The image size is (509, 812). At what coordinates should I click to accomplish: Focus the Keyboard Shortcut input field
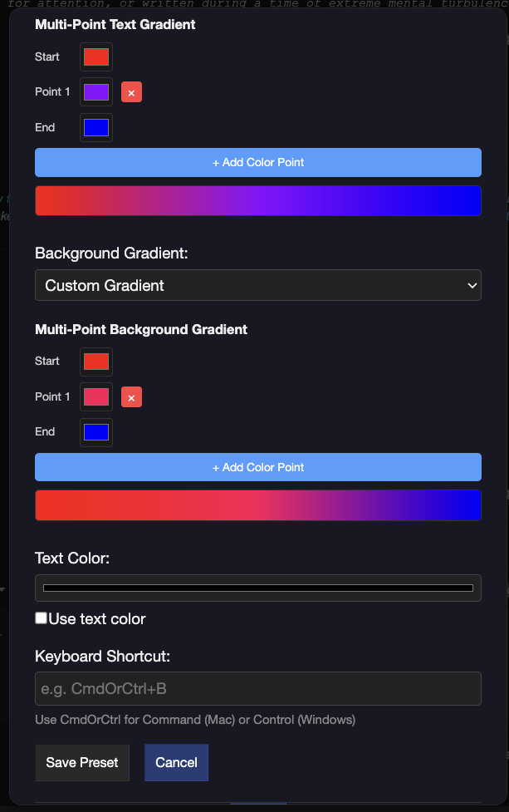[258, 689]
